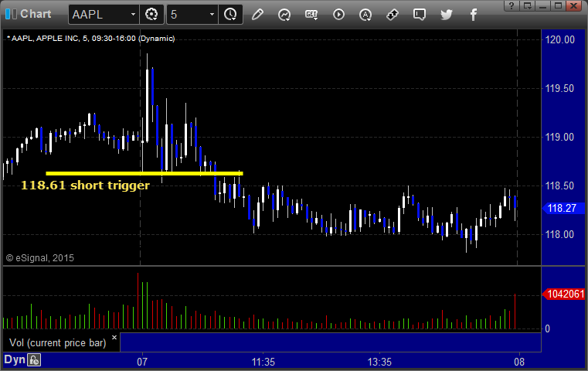Screen dimensions: 588x371
Task: Open the studies chart icon menu
Action: pos(284,15)
